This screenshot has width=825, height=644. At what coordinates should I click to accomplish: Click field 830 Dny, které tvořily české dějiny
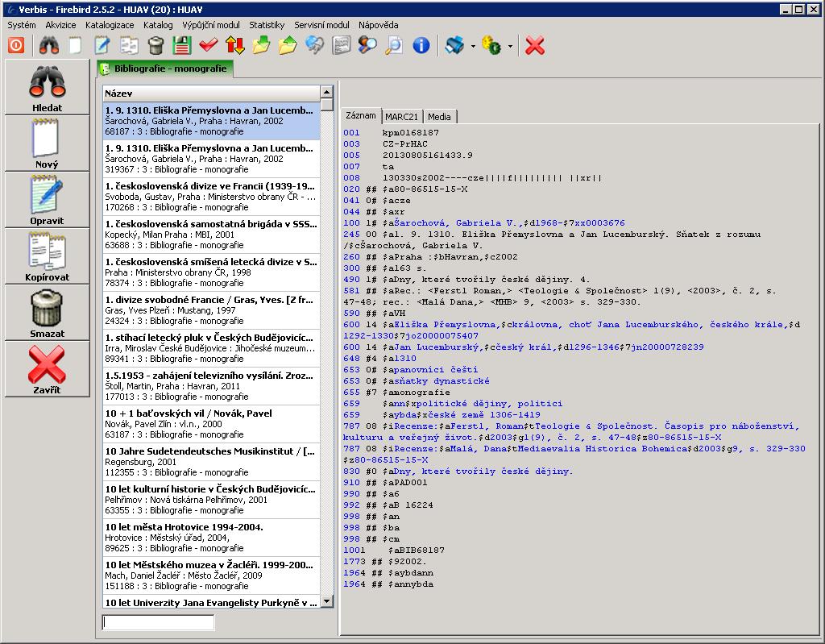(x=483, y=472)
